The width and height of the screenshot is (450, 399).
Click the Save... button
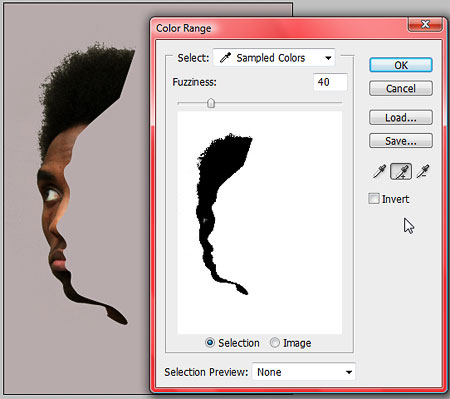point(401,141)
